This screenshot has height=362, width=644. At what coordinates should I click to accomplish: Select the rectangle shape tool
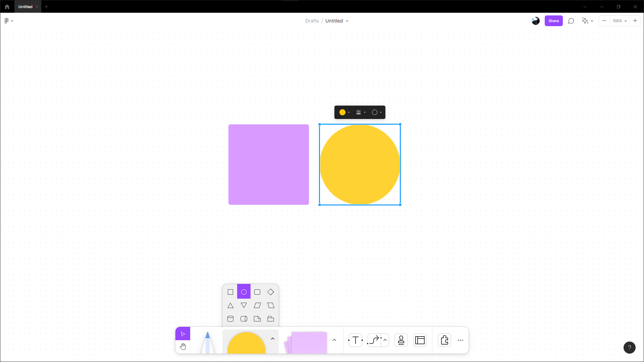click(230, 292)
